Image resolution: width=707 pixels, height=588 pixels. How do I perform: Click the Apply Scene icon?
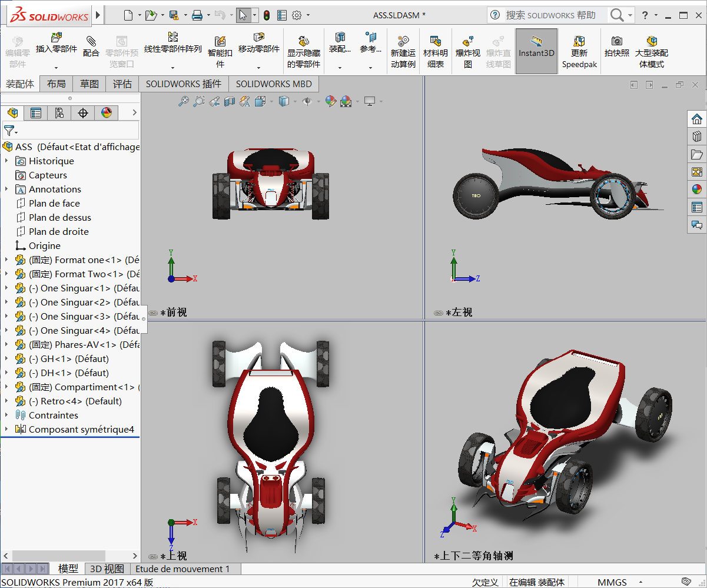(346, 101)
